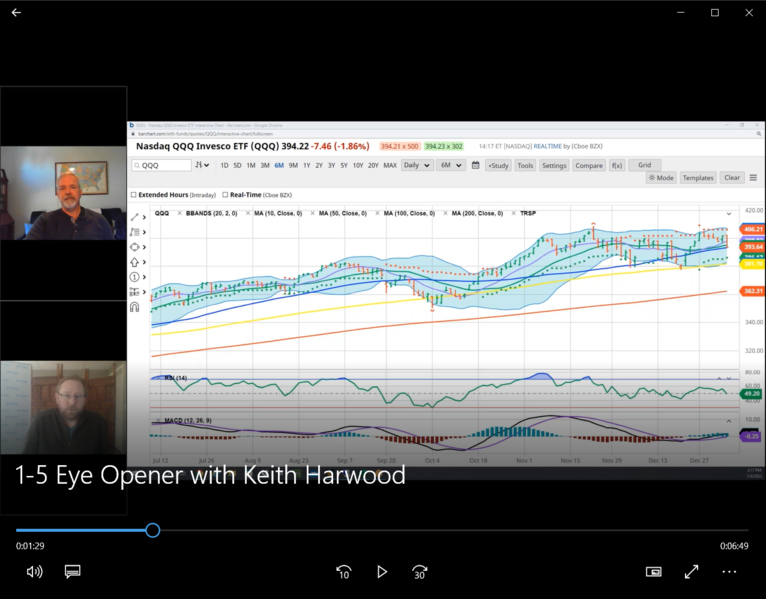Switch to the MAX time range

pyautogui.click(x=390, y=166)
